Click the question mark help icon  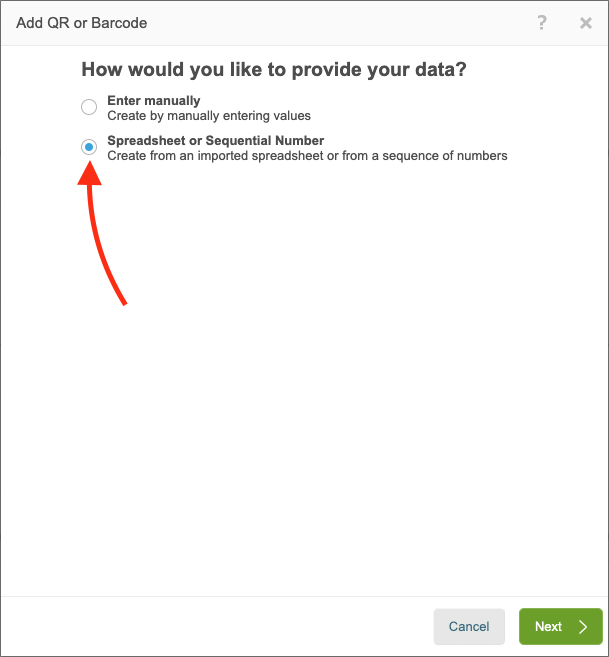[x=542, y=22]
